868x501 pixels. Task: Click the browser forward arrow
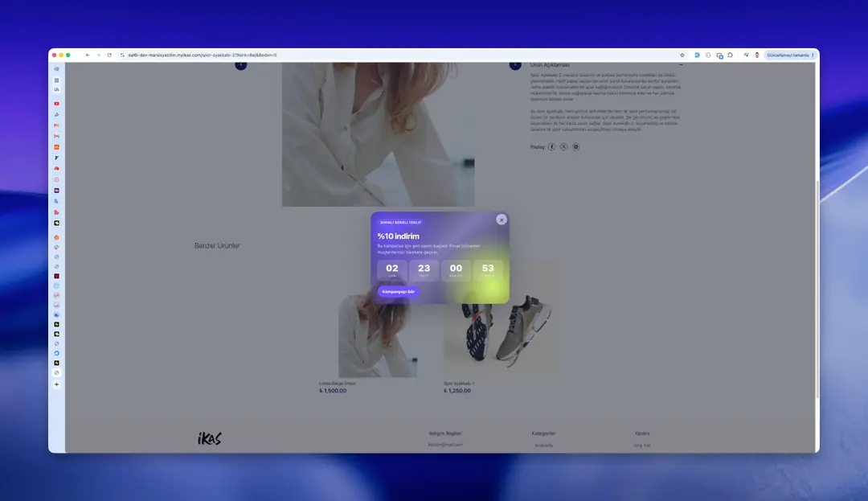[99, 55]
